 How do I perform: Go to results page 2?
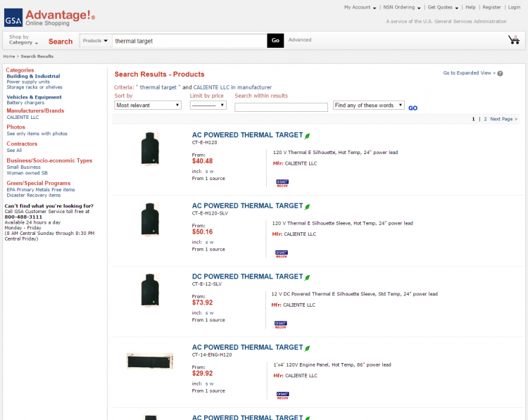pos(485,119)
